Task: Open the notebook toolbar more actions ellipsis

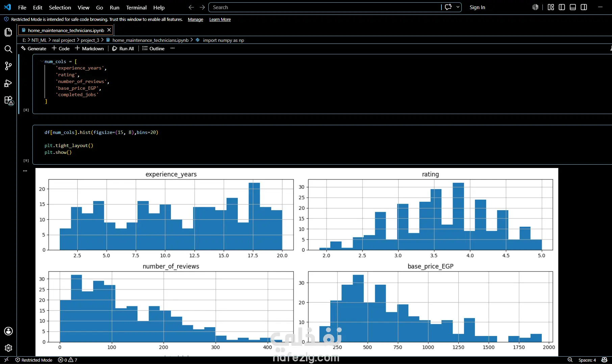Action: coord(173,48)
